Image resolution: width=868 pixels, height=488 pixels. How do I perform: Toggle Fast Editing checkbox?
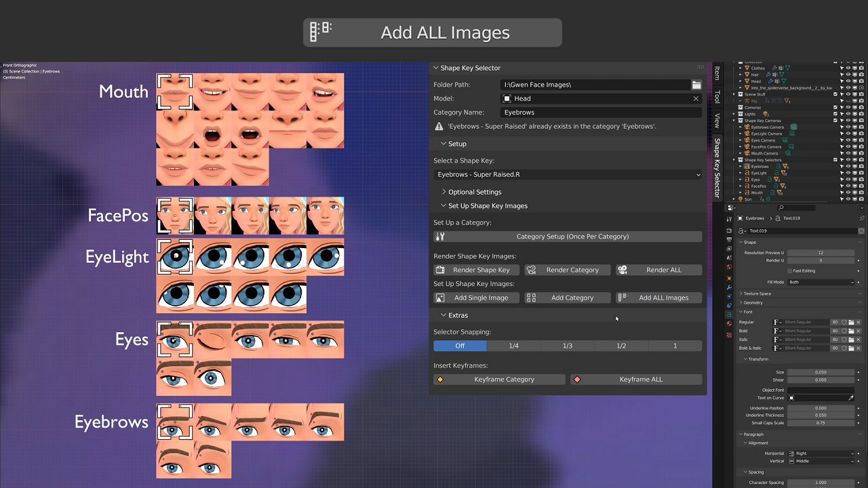pyautogui.click(x=790, y=271)
